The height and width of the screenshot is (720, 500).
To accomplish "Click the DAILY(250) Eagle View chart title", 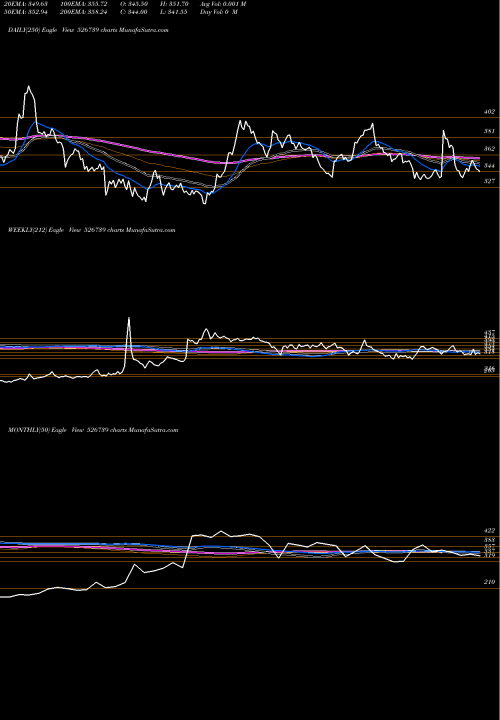I will [x=88, y=30].
